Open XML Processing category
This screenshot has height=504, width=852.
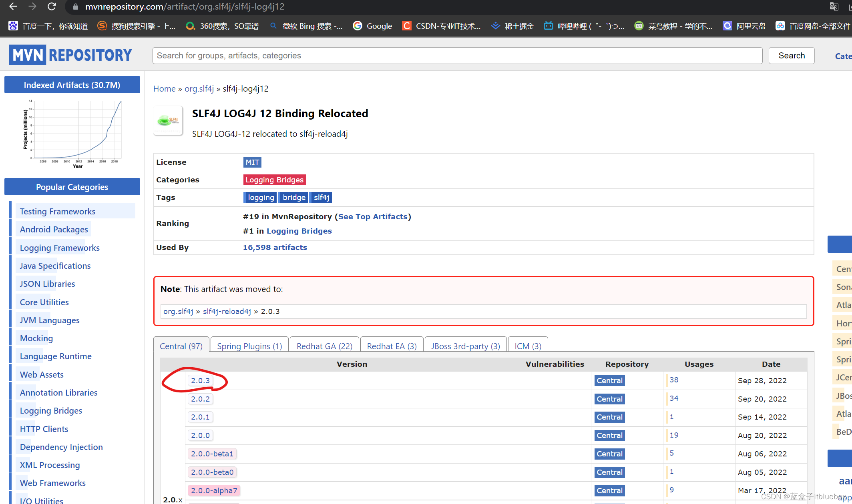50,465
